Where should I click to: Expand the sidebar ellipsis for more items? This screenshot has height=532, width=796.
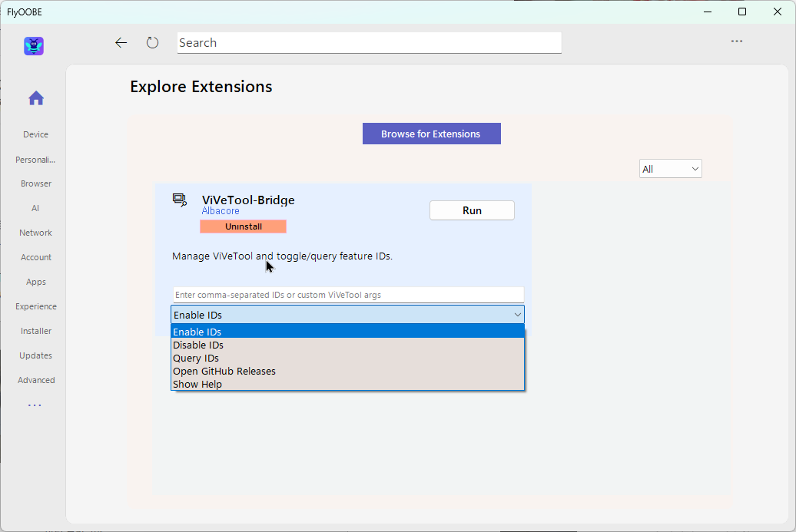(35, 405)
